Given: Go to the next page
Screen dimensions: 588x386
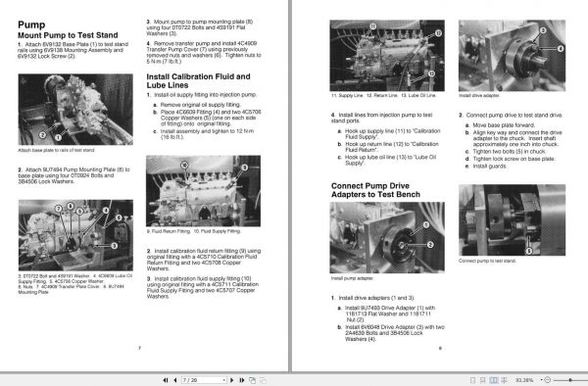Looking at the screenshot, I should tap(231, 380).
